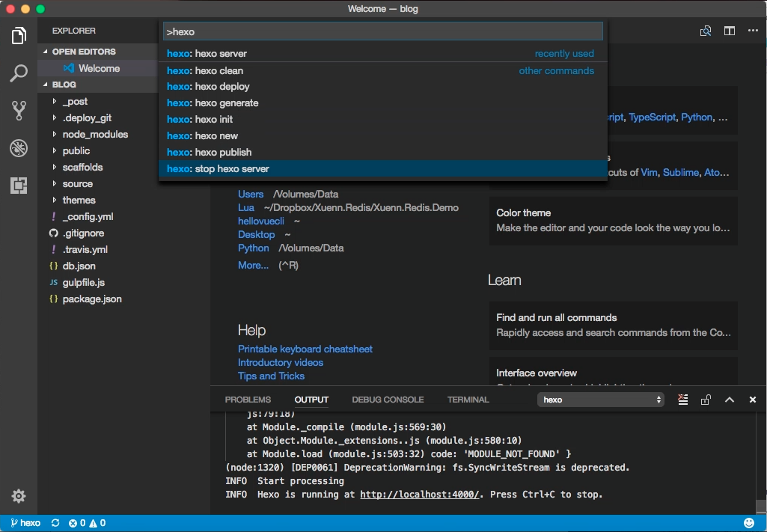Open Tips and Tricks link
Image resolution: width=767 pixels, height=532 pixels.
pos(271,376)
